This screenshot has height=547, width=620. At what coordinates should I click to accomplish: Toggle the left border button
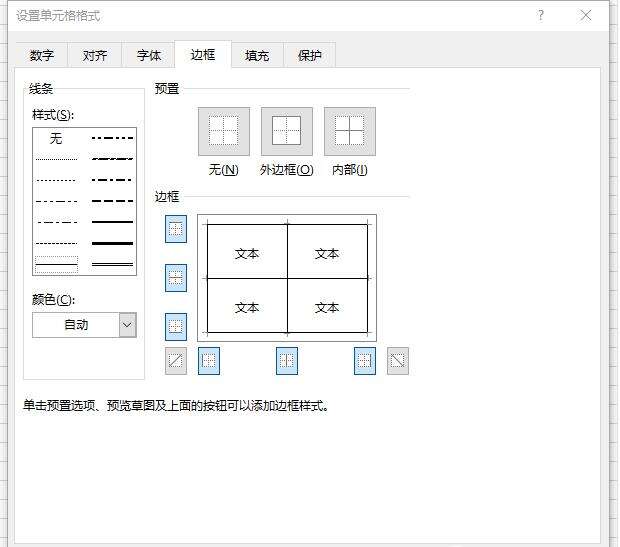(x=209, y=361)
